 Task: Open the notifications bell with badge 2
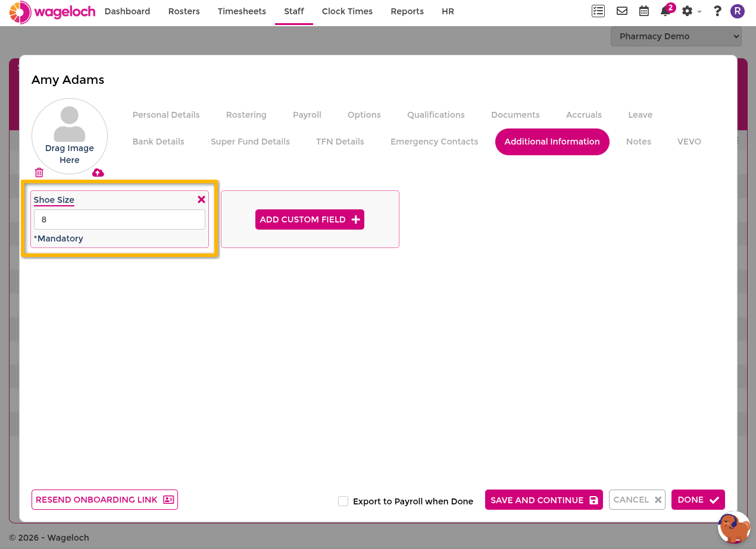667,10
